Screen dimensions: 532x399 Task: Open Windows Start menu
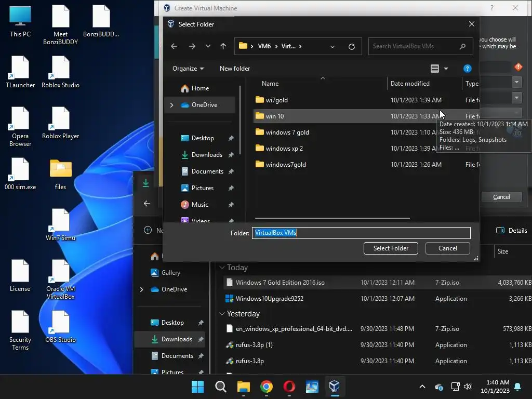coord(197,387)
